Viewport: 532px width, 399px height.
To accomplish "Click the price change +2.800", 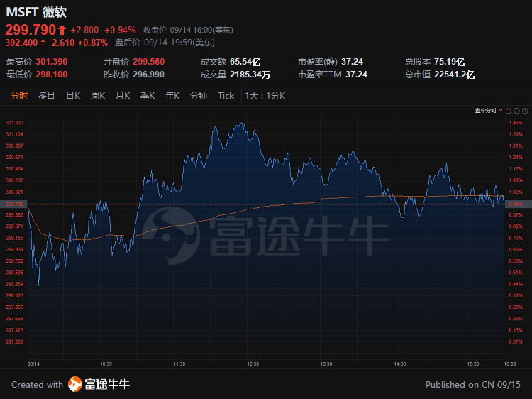I will [x=84, y=31].
